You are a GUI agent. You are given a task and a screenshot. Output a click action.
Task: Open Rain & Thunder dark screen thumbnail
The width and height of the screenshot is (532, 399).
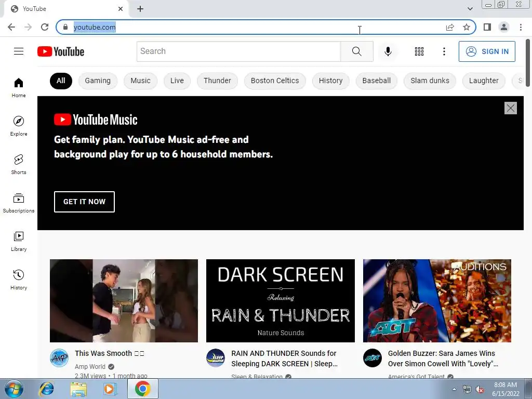tap(280, 301)
